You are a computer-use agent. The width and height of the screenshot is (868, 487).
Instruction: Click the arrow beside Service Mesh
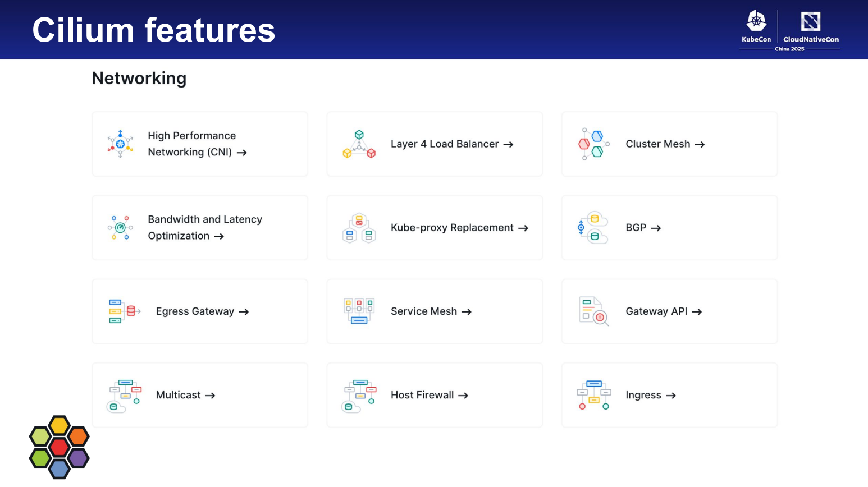point(467,312)
